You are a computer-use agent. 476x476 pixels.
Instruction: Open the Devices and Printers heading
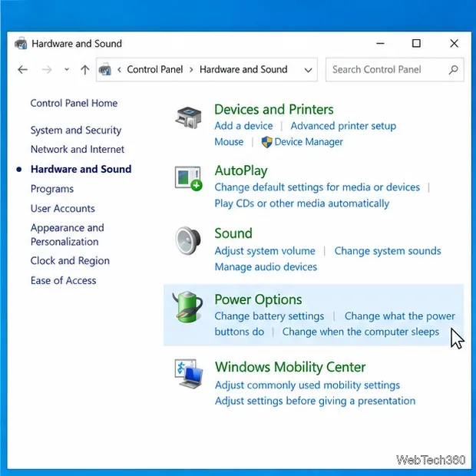(274, 110)
